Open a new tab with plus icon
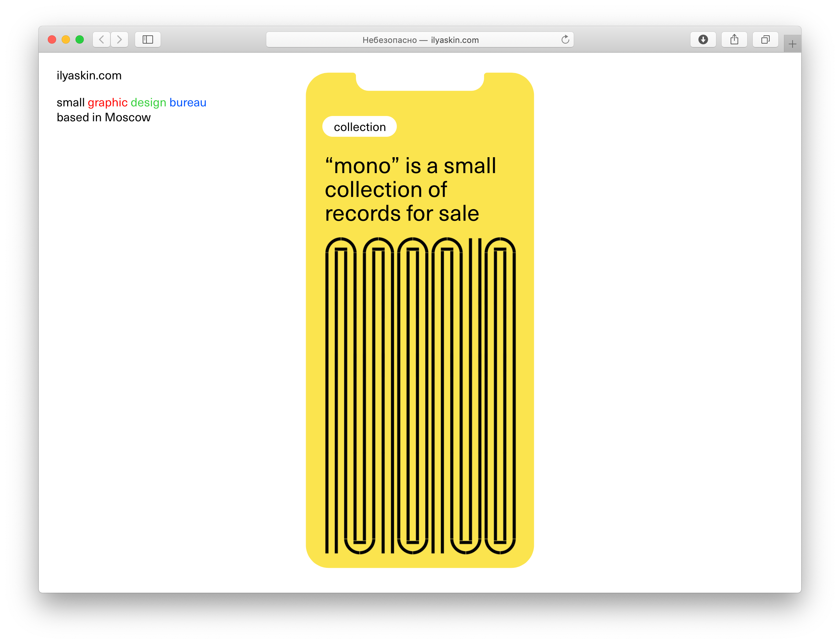This screenshot has width=840, height=644. click(792, 44)
